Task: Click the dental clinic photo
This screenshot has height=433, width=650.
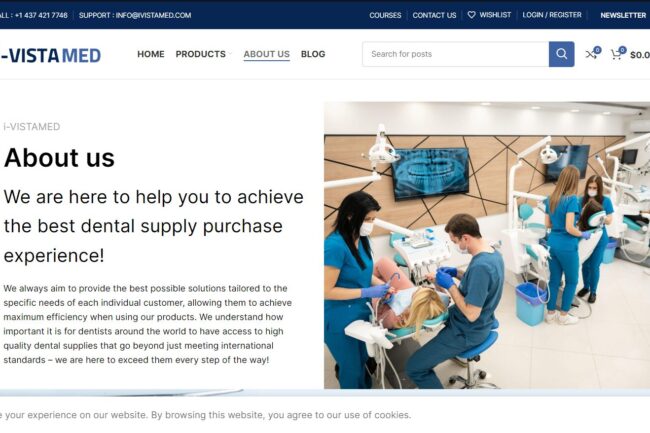Action: [x=487, y=245]
